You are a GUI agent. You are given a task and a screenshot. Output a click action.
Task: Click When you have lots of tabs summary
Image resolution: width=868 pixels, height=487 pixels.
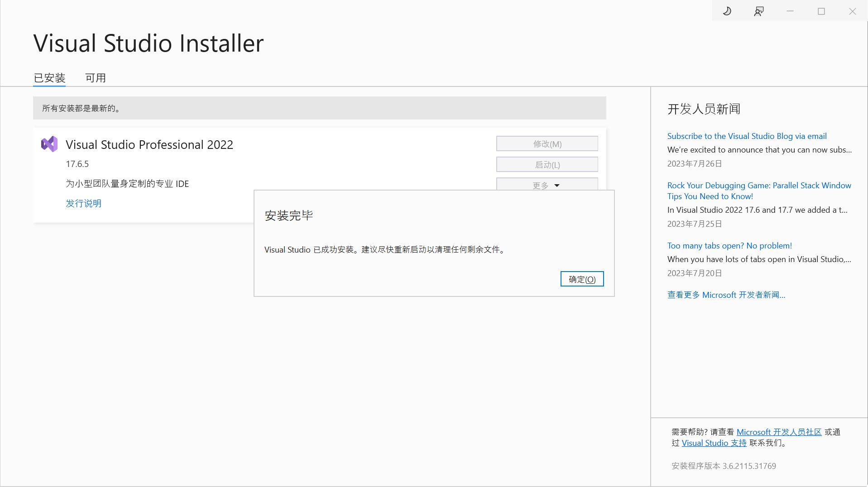759,259
